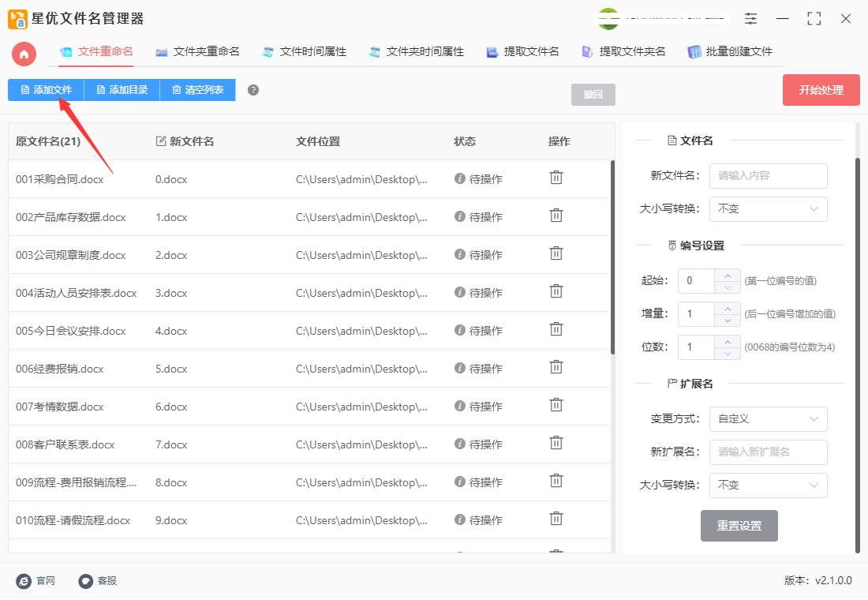
Task: Switch to 文件夹重命名 tab
Action: click(197, 52)
